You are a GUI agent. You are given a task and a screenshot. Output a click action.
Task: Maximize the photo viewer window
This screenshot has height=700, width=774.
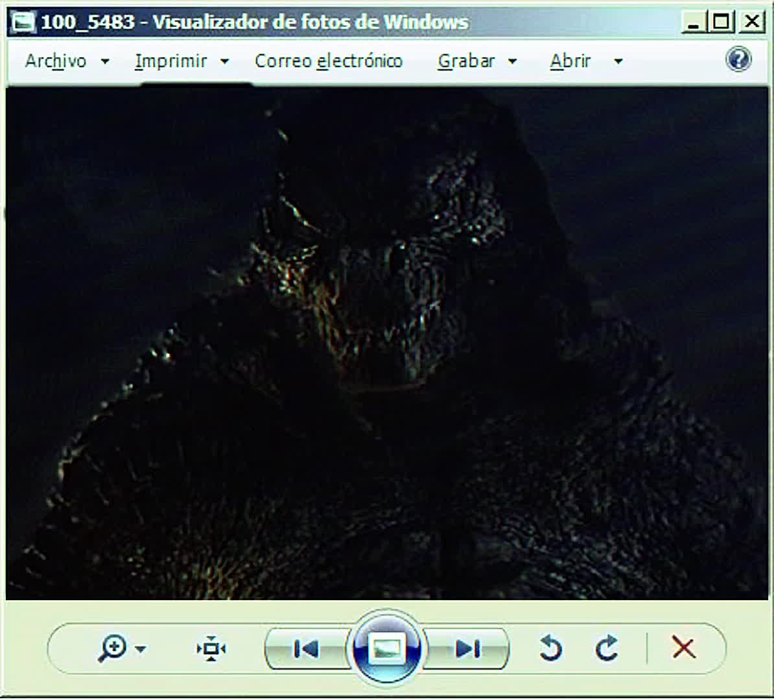(x=721, y=22)
